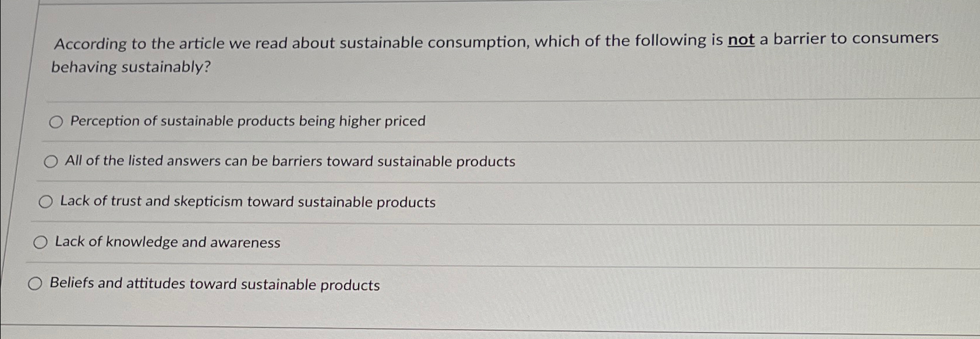Click the word 'According' starting the question
980x339 pixels.
90,44
